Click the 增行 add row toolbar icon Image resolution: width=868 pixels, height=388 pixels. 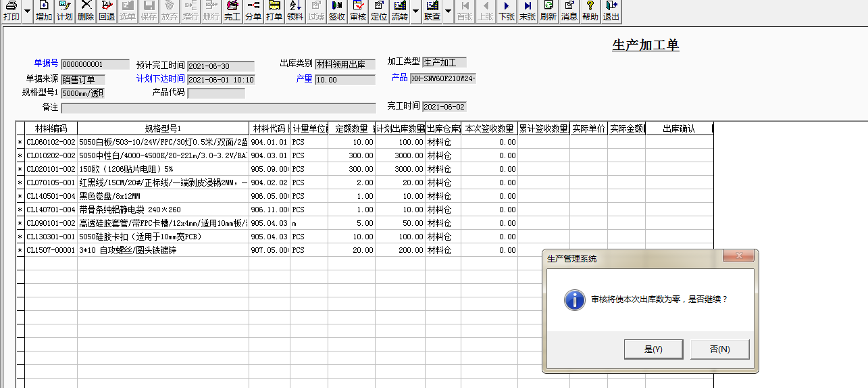pos(190,11)
